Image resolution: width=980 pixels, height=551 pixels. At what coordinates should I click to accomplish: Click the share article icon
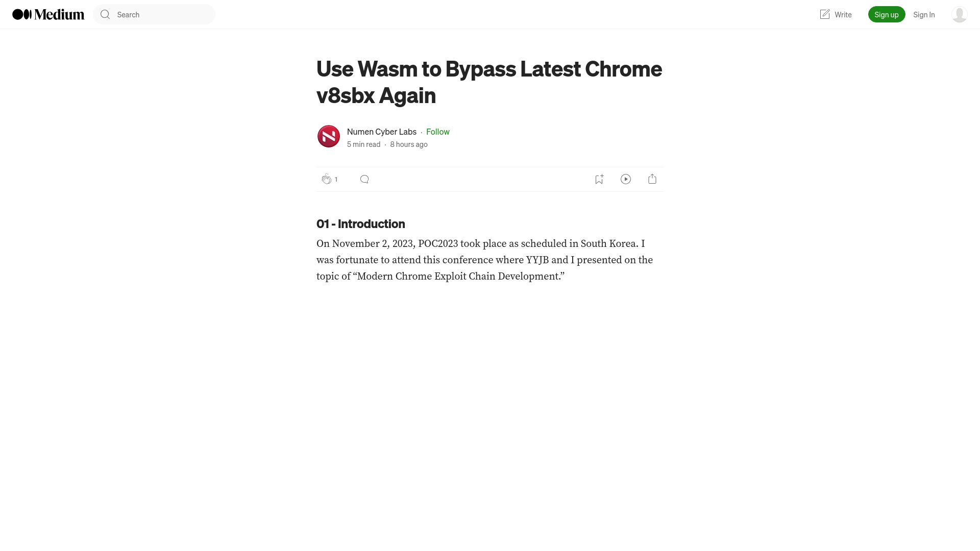[x=652, y=179]
